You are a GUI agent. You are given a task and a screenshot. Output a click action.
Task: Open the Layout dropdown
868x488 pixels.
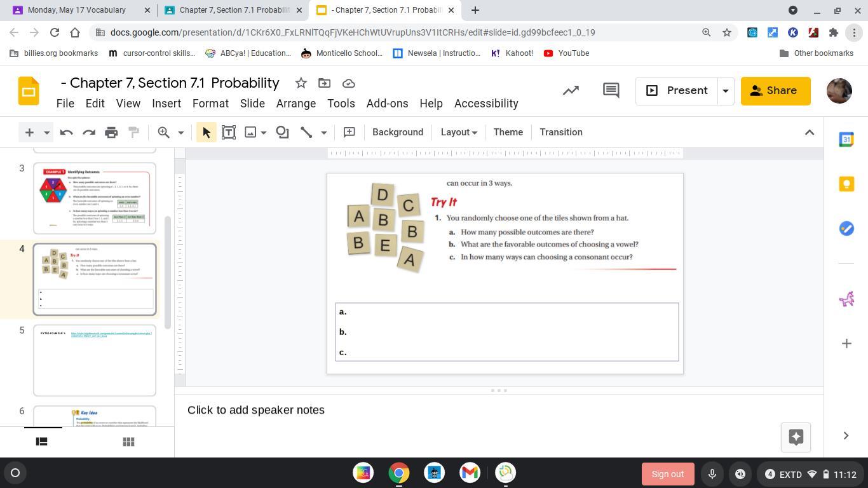click(459, 132)
